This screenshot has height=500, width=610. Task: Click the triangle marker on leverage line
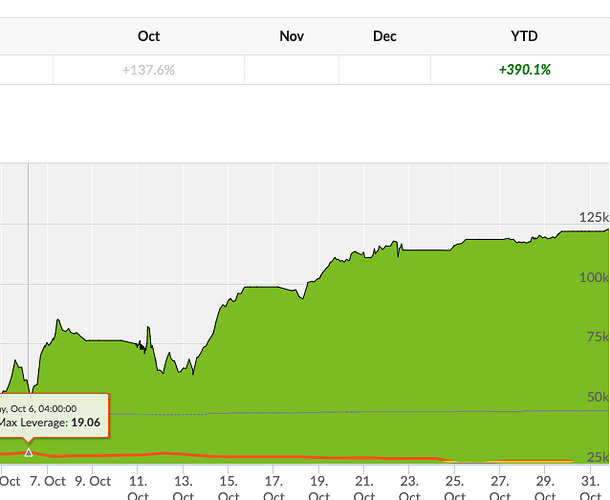click(x=28, y=453)
